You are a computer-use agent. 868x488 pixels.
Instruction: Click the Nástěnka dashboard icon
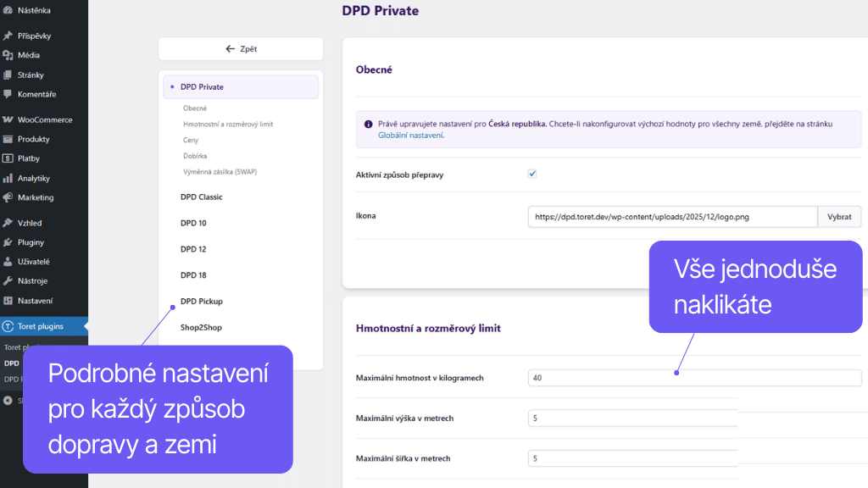(8, 10)
